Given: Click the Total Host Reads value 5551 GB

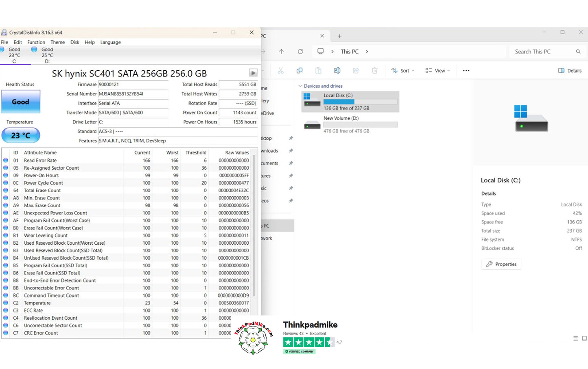Looking at the screenshot, I should [x=238, y=85].
